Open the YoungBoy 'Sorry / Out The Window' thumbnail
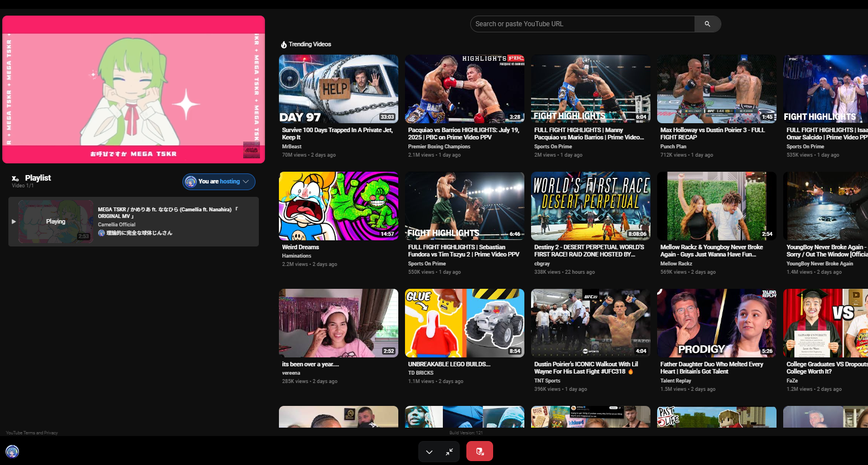 point(826,206)
